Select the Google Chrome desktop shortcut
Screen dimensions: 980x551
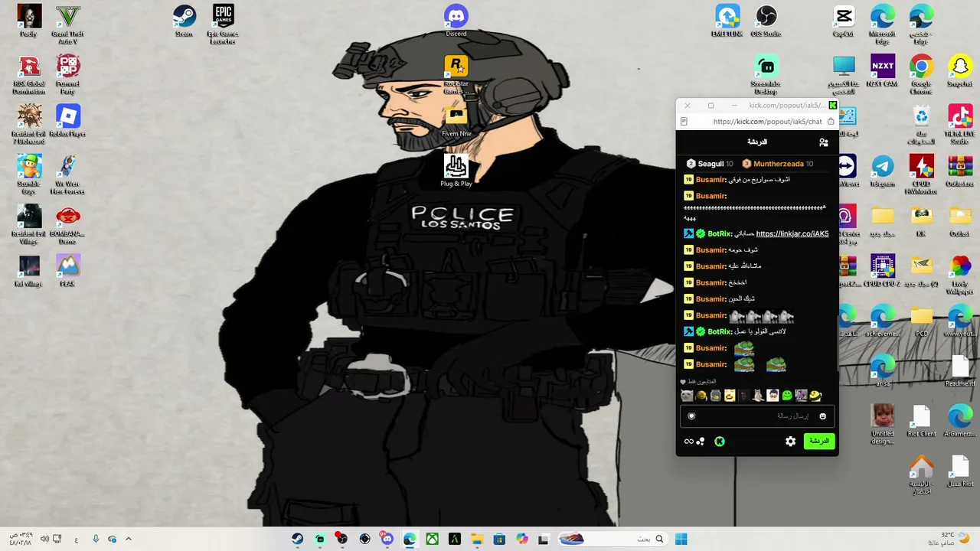(x=921, y=74)
